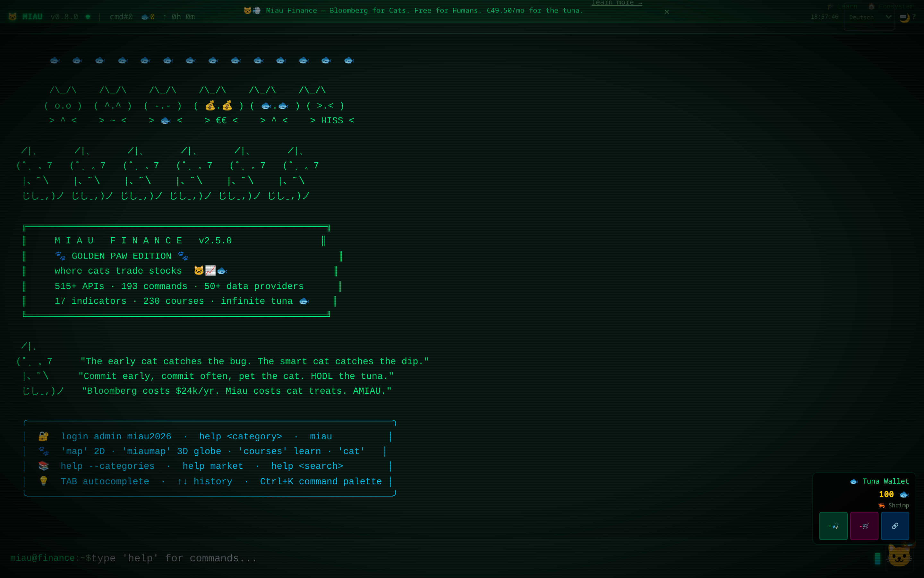Click the green online status dot
This screenshot has height=578, width=924.
(x=88, y=17)
